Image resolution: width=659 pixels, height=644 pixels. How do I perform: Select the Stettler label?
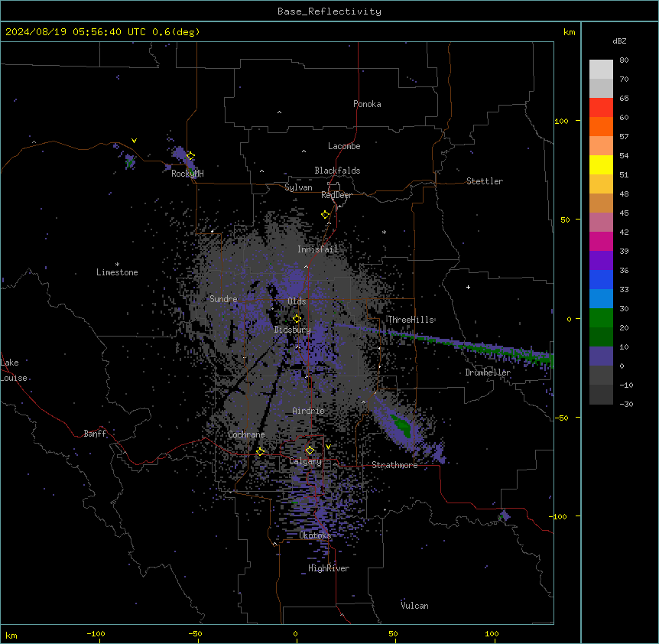pyautogui.click(x=485, y=181)
